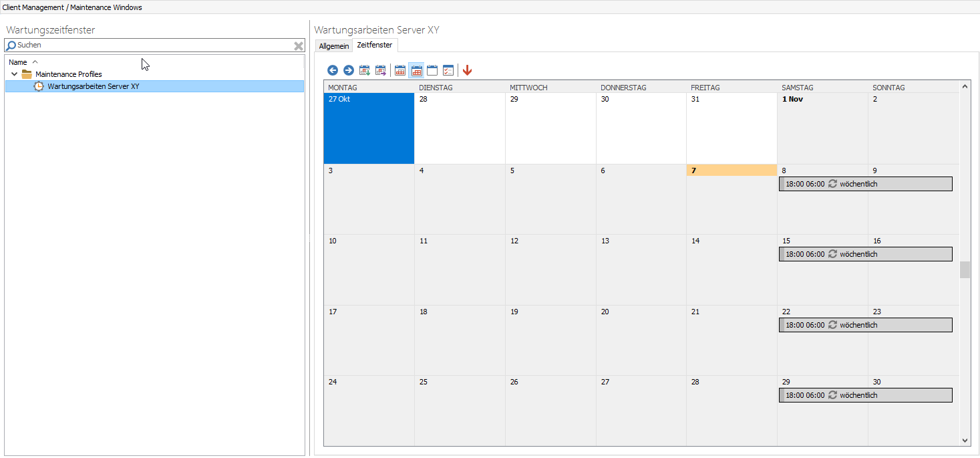Open the Allgemein tab

tap(334, 46)
